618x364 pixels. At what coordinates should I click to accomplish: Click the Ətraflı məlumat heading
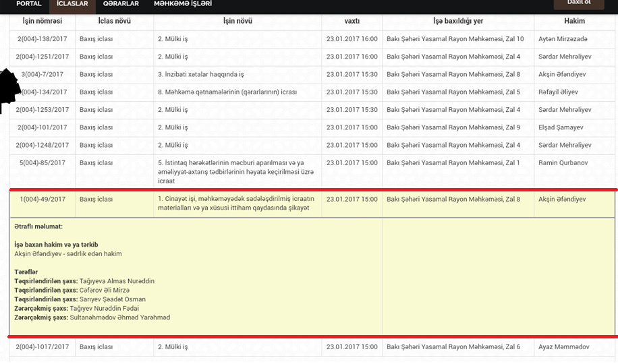click(38, 226)
